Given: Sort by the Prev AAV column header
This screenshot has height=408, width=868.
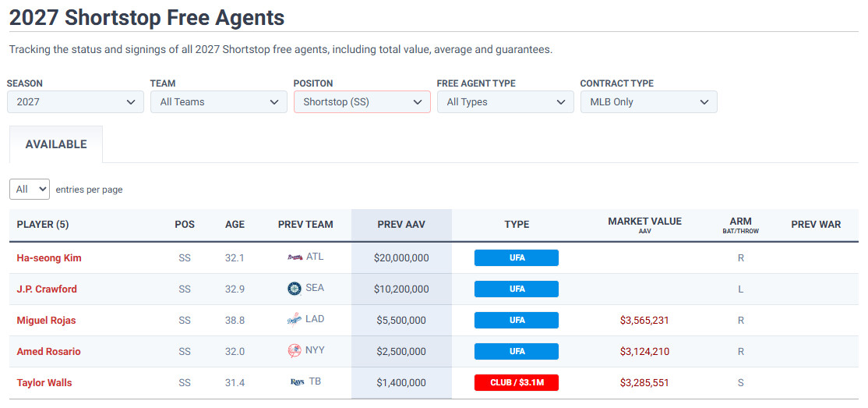Looking at the screenshot, I should [x=401, y=225].
